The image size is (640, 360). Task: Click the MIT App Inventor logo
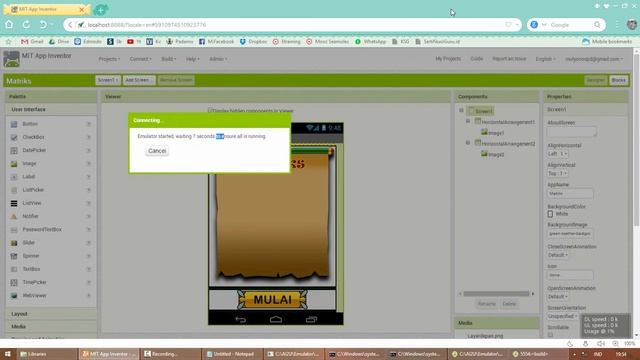click(x=11, y=59)
